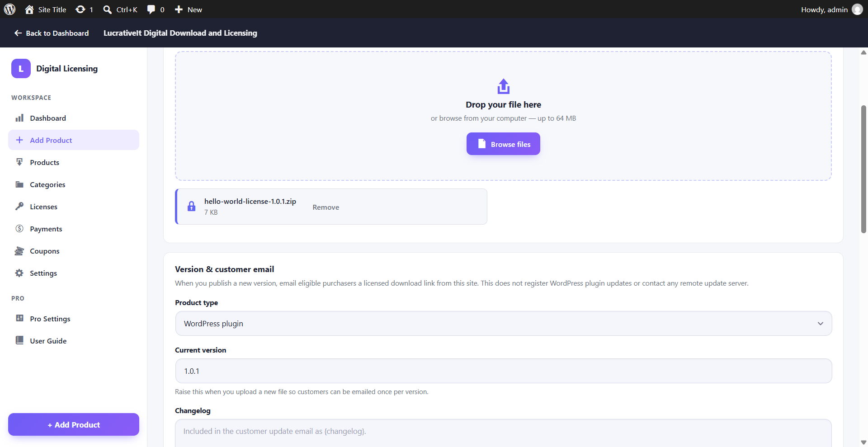Open the Site Title home icon
Viewport: 868px width, 447px height.
(29, 9)
